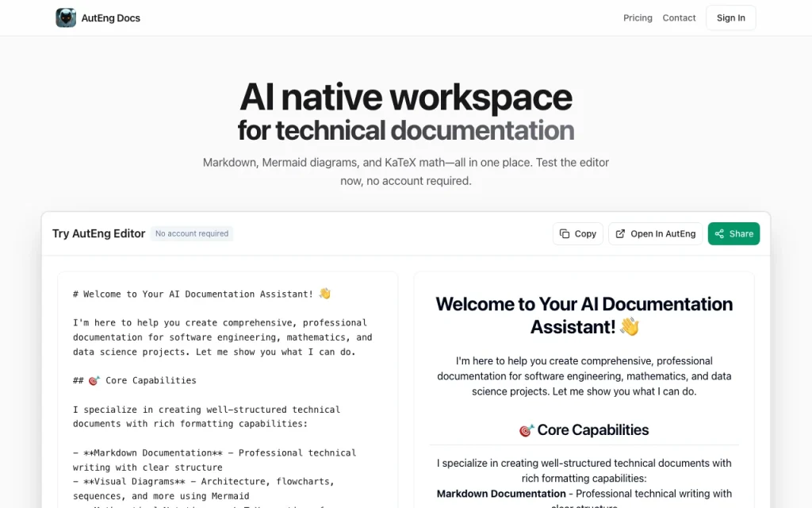
Task: Click the waving hand emoji in rendered heading
Action: tap(630, 326)
